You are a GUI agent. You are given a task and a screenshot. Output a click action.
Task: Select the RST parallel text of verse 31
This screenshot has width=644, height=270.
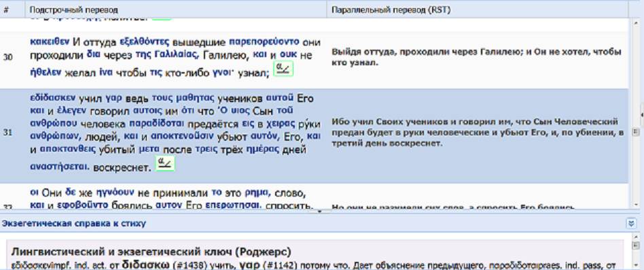coord(478,133)
